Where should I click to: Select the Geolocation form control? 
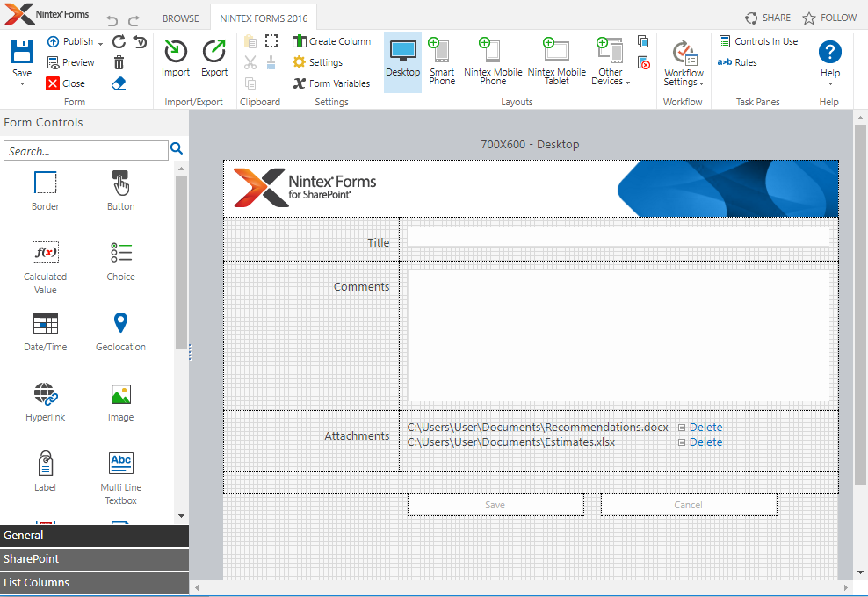[x=120, y=331]
